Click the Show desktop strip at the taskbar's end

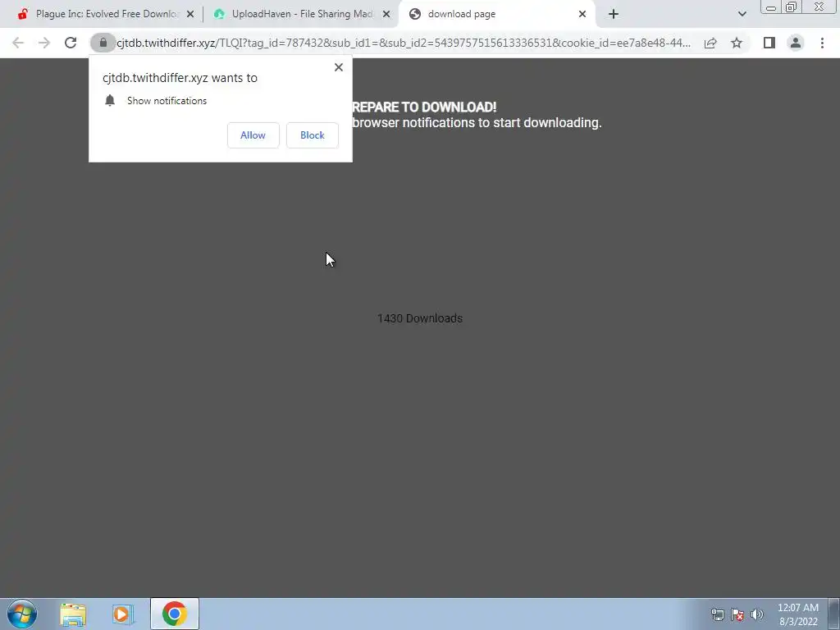click(834, 614)
